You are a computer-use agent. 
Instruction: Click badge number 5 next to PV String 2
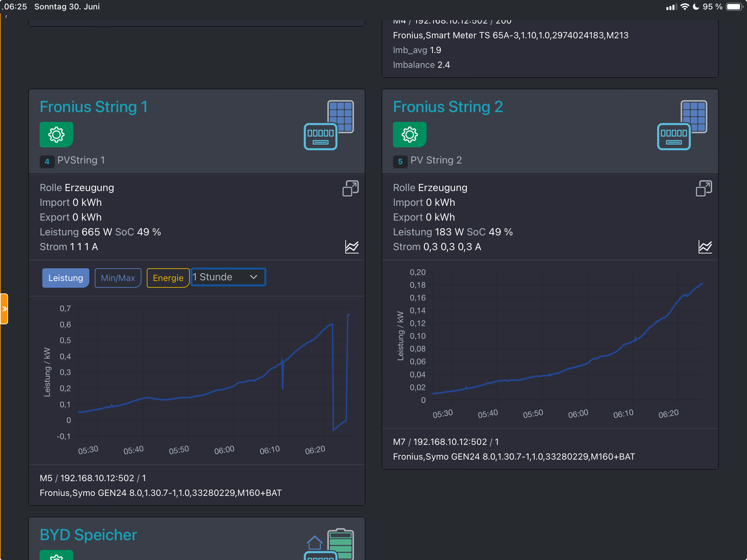coord(400,161)
